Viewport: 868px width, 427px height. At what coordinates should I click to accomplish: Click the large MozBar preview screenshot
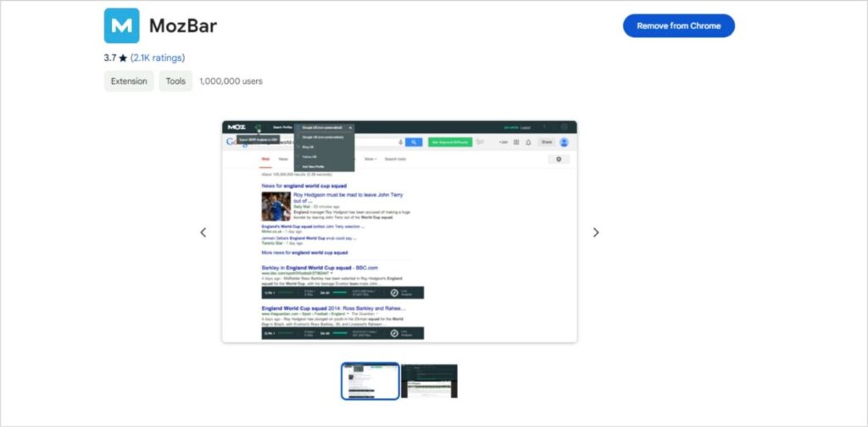point(400,231)
